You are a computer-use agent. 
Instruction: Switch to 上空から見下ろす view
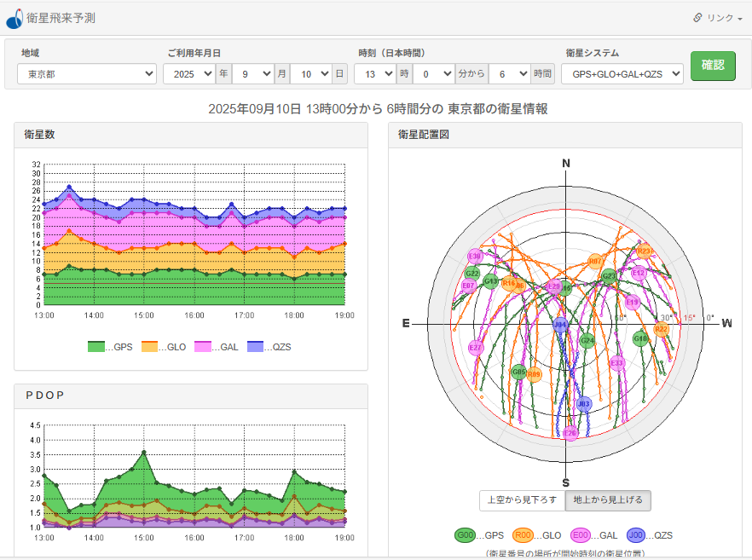(522, 500)
